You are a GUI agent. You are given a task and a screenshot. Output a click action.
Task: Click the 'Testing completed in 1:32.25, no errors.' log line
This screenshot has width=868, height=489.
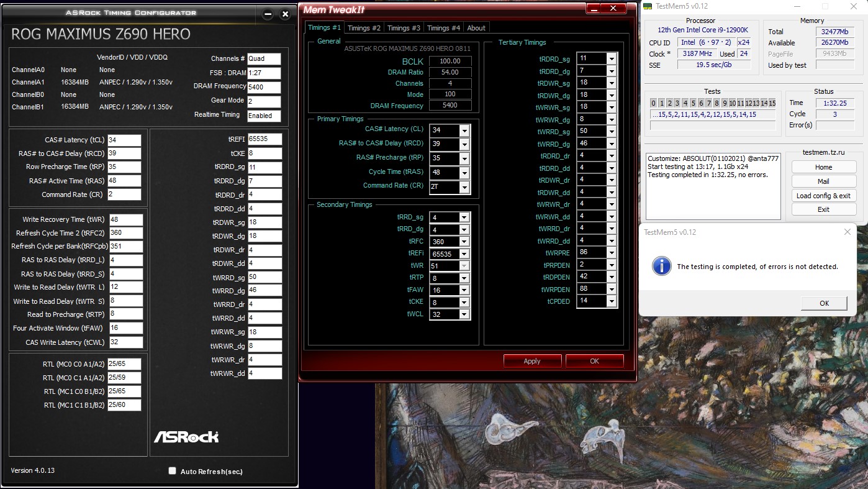708,175
